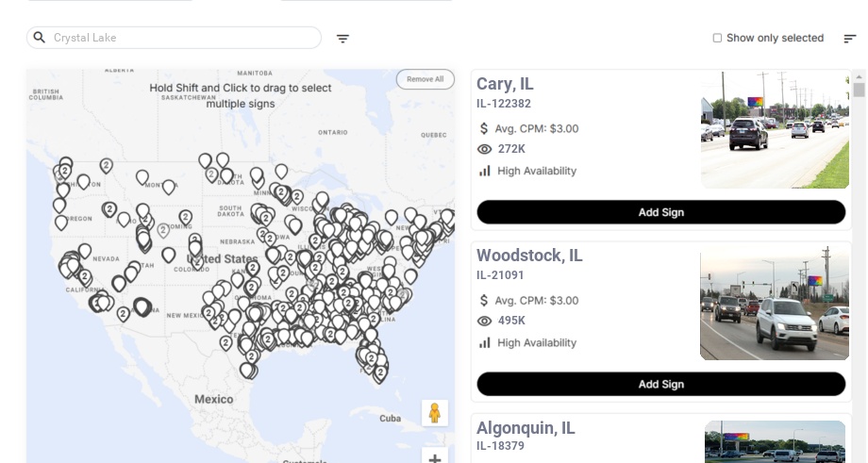Click Remove All on the map

425,79
